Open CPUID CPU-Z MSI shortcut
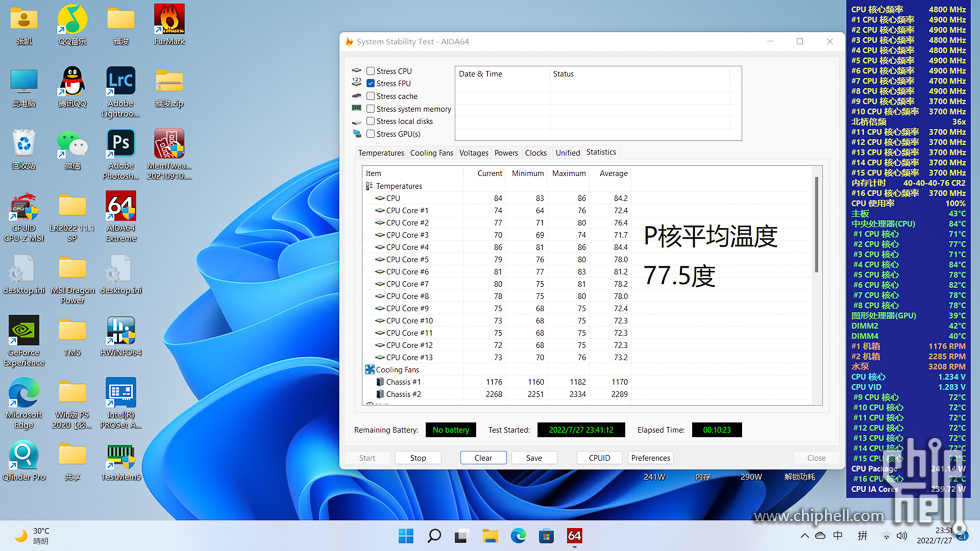The width and height of the screenshot is (980, 551). 24,216
